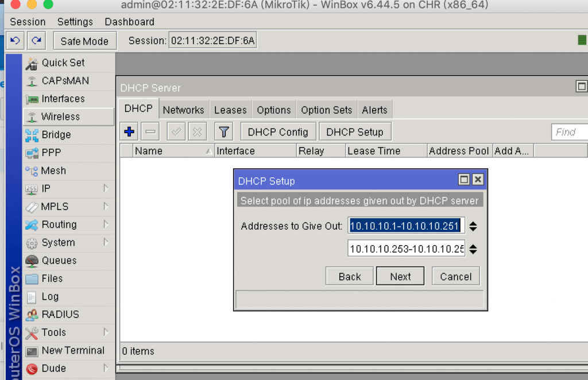
Task: Open Files in the sidebar
Action: pos(69,279)
